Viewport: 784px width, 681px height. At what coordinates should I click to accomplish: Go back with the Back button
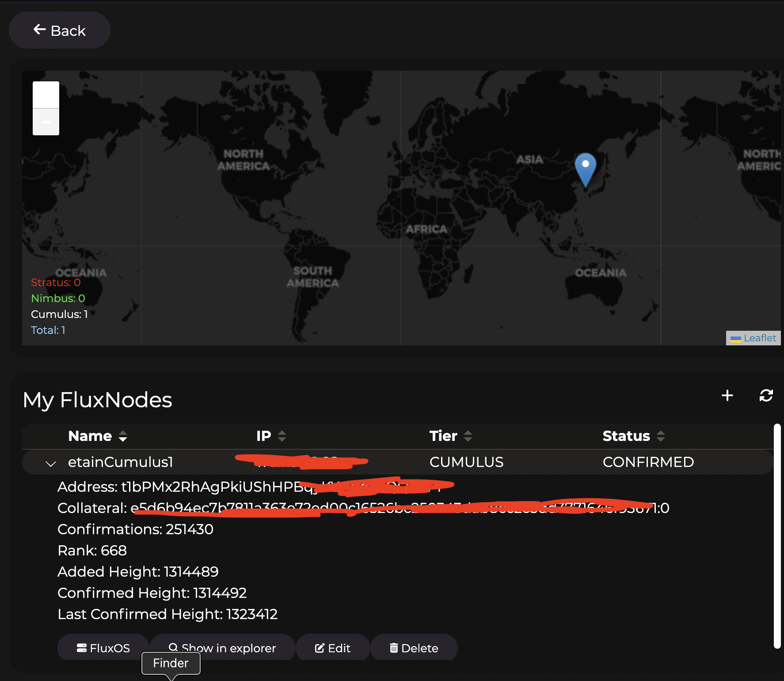(60, 30)
